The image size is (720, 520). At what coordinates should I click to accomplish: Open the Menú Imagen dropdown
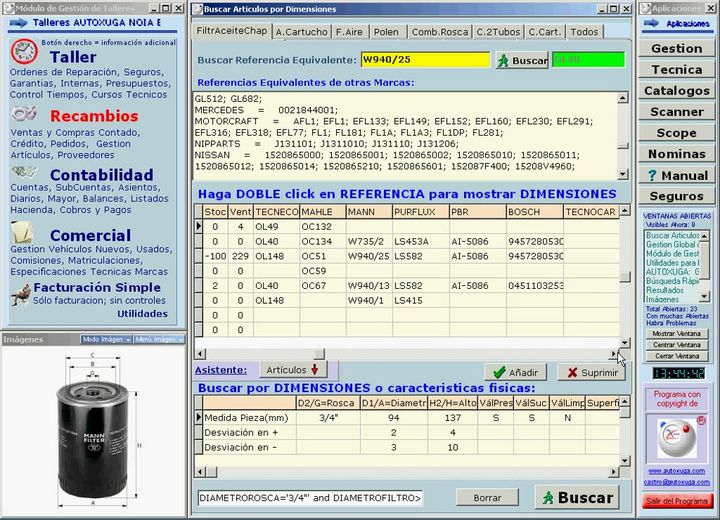click(x=159, y=339)
